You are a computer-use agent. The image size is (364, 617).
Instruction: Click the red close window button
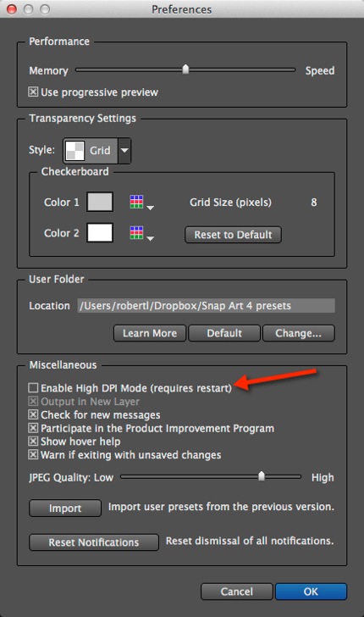click(x=12, y=9)
